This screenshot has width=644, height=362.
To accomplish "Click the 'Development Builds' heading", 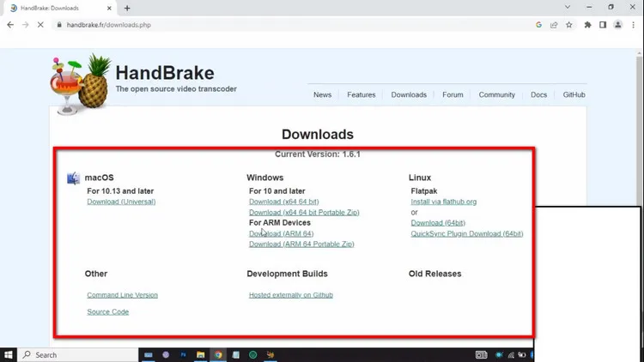I will click(287, 274).
